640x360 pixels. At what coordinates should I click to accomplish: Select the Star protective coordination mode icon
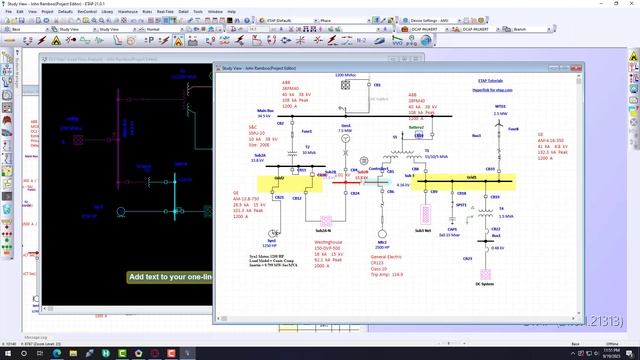point(118,40)
